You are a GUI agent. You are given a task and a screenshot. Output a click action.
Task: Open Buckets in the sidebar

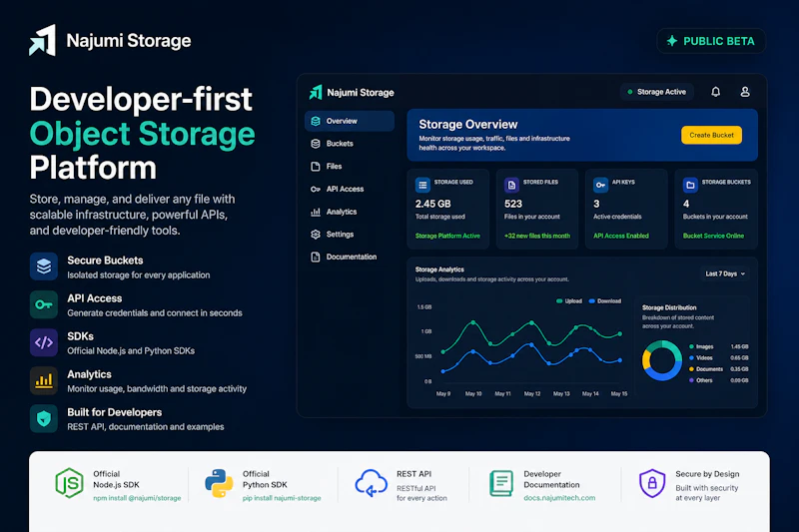350,144
